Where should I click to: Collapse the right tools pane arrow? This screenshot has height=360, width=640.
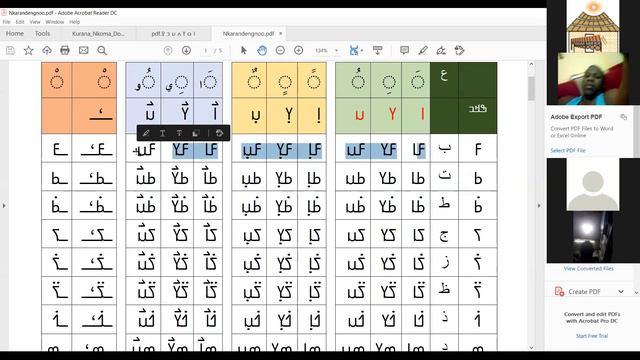[539, 206]
